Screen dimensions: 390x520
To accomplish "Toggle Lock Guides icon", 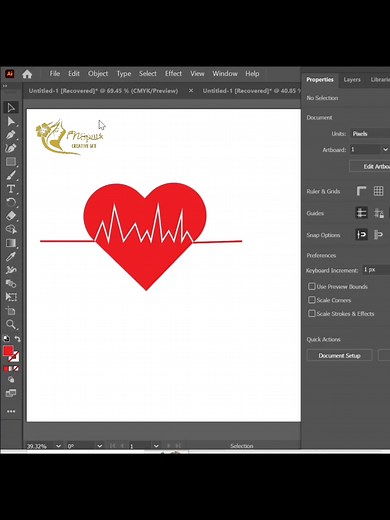I will [379, 213].
